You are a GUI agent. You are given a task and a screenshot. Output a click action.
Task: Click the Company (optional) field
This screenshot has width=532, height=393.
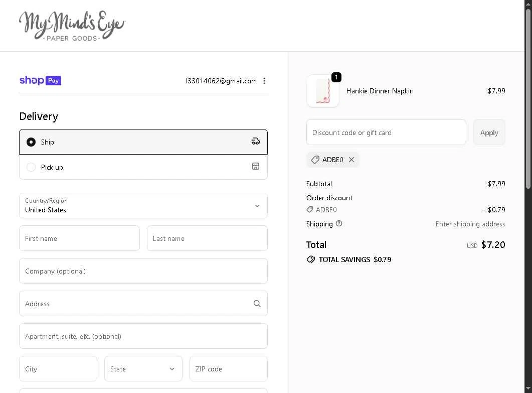click(x=143, y=271)
